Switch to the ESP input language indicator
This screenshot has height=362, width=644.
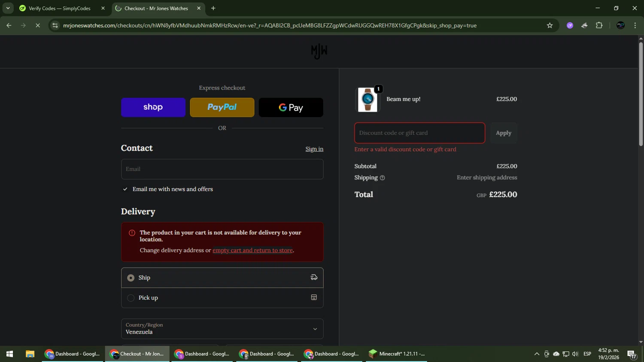[587, 354]
